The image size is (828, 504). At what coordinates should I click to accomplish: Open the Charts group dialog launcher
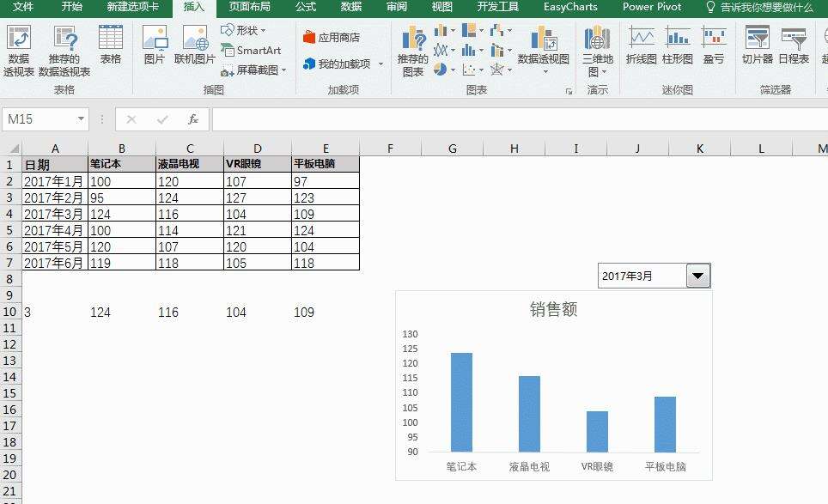569,91
